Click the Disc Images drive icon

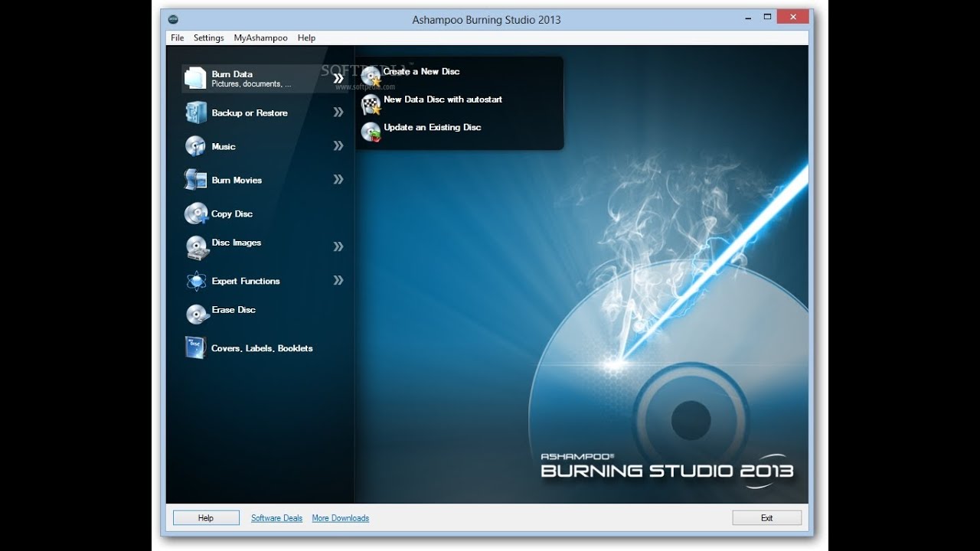pyautogui.click(x=197, y=247)
